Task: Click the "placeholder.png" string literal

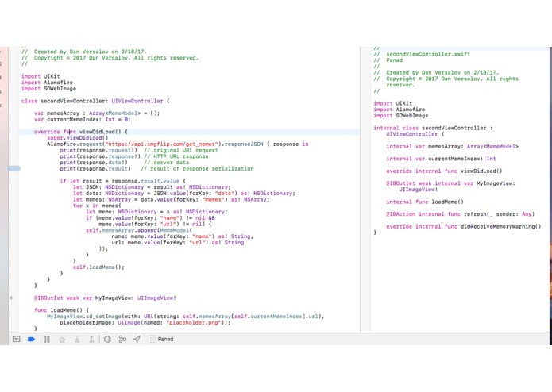Action: tap(193, 322)
